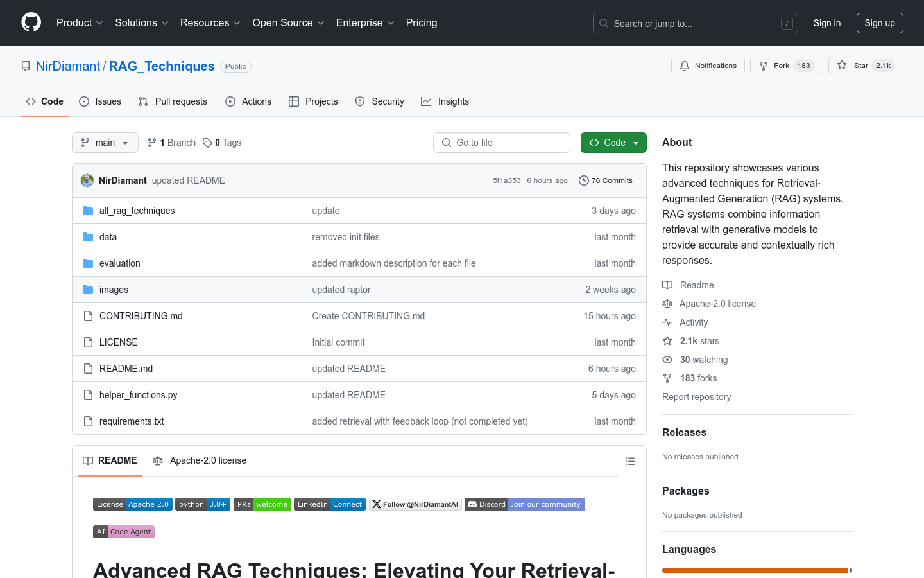Click the pulse icon beside Activity
Viewport: 924px width, 578px height.
point(667,322)
